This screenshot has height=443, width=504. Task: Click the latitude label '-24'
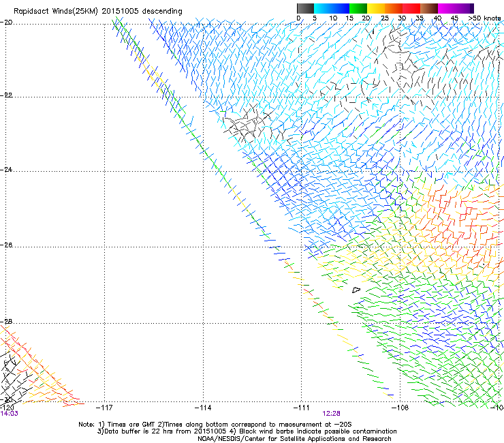point(6,170)
